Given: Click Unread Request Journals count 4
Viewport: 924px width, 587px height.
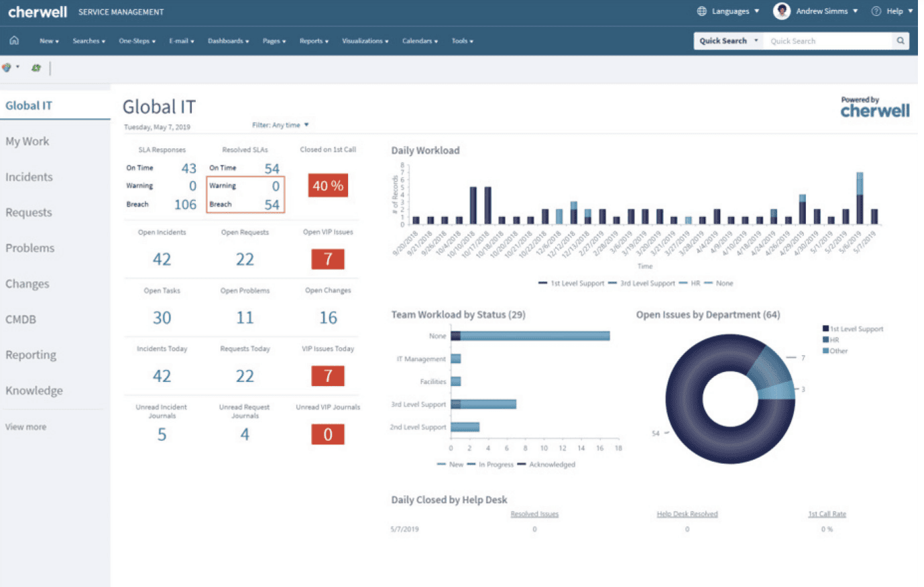Looking at the screenshot, I should [245, 435].
